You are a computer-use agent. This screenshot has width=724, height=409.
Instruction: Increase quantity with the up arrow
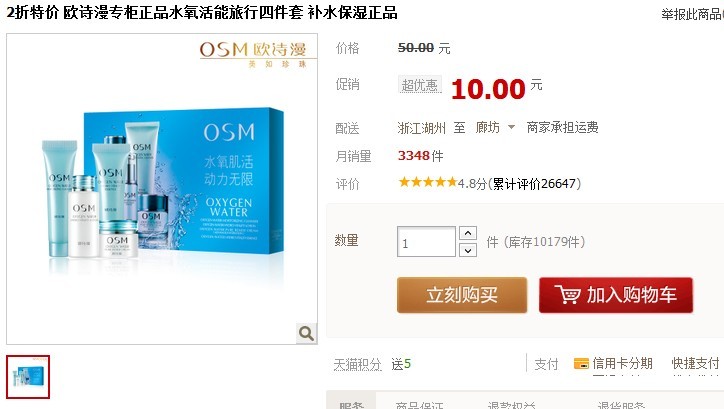[x=468, y=233]
